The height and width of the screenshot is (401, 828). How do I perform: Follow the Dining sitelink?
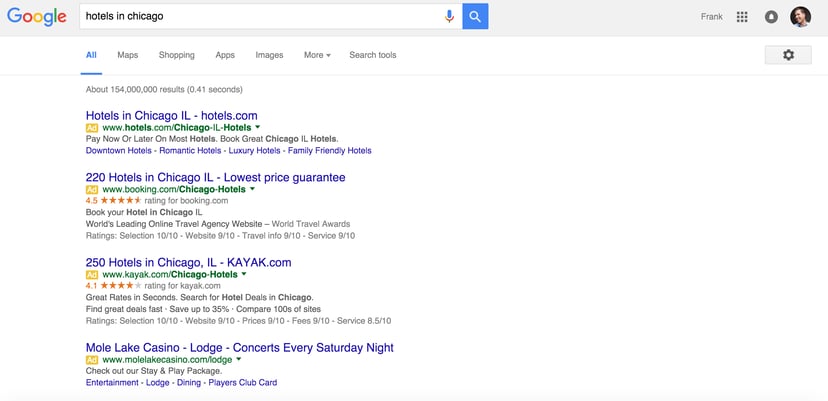pyautogui.click(x=189, y=383)
